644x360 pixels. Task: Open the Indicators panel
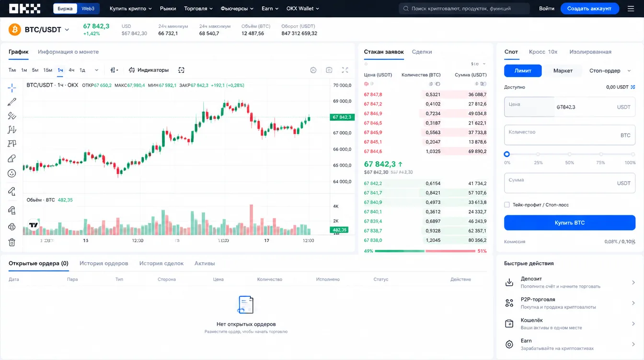click(149, 70)
